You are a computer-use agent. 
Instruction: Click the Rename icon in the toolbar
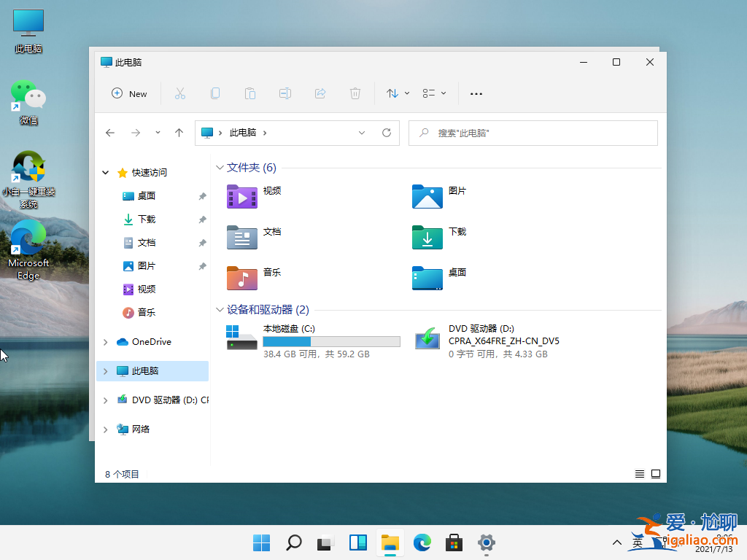click(x=285, y=93)
